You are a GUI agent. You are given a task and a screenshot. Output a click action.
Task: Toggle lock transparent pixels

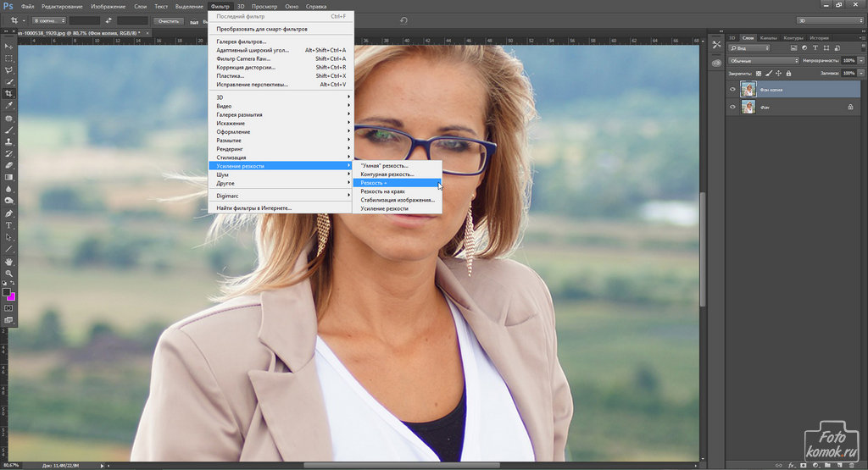759,73
